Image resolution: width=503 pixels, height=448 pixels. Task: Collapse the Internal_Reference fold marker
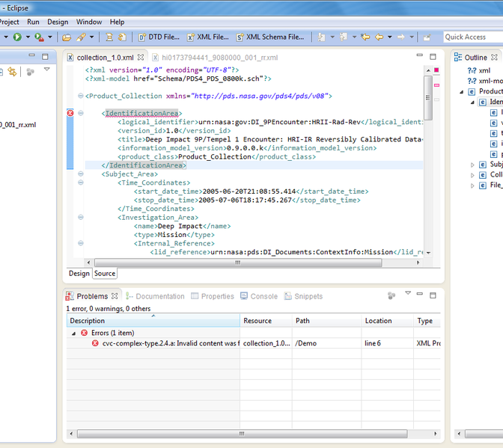point(81,243)
